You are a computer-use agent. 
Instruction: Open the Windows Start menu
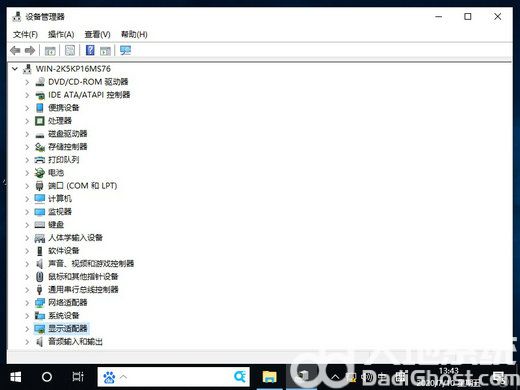tap(16, 377)
